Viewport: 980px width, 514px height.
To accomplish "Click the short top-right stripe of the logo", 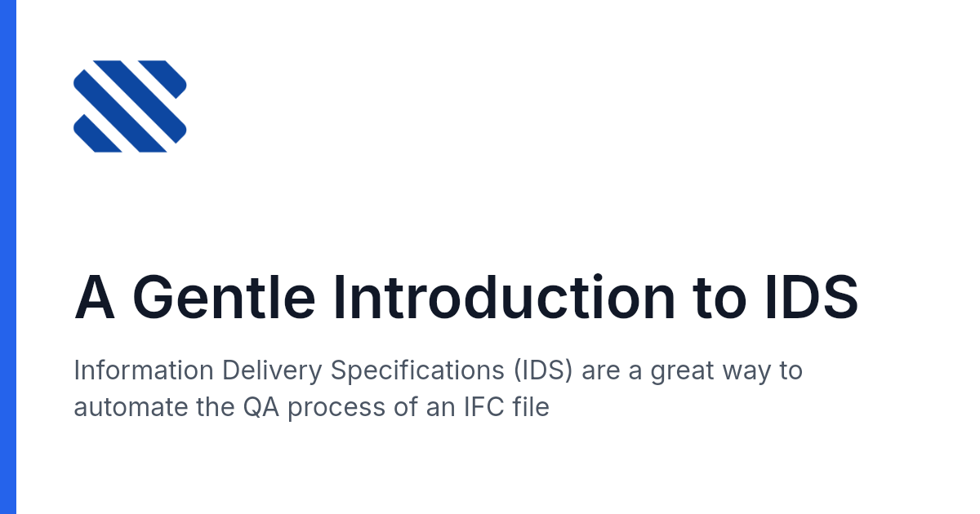I will coord(163,78).
